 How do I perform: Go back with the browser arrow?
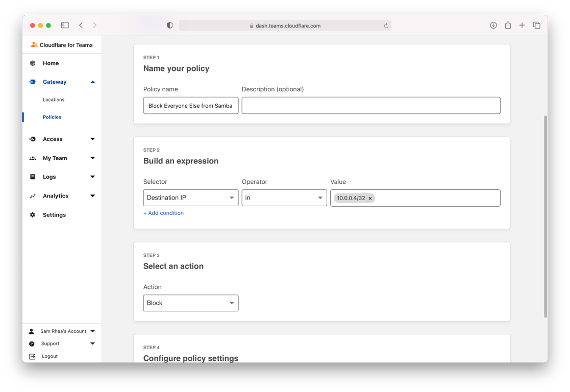click(81, 25)
